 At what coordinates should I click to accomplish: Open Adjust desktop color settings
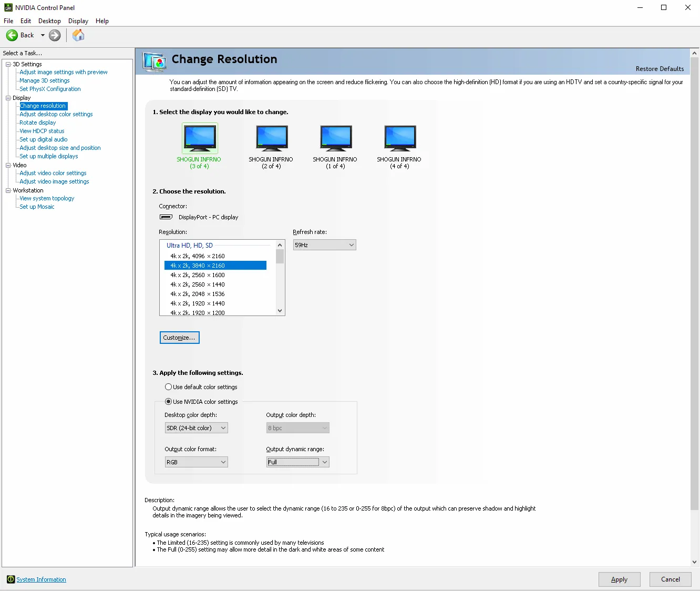click(56, 114)
